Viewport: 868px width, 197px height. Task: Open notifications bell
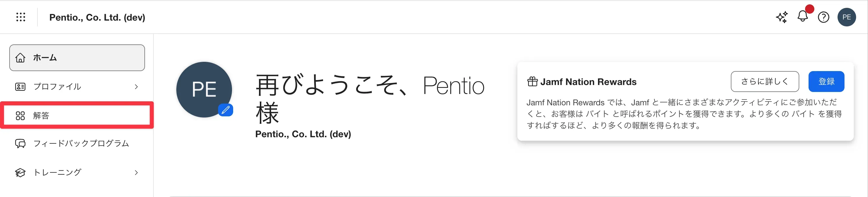click(x=803, y=16)
